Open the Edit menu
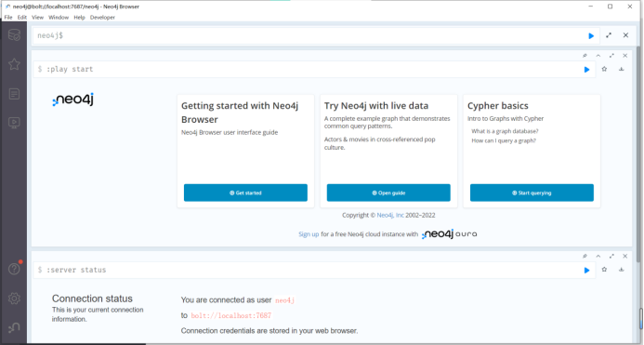 [x=21, y=18]
